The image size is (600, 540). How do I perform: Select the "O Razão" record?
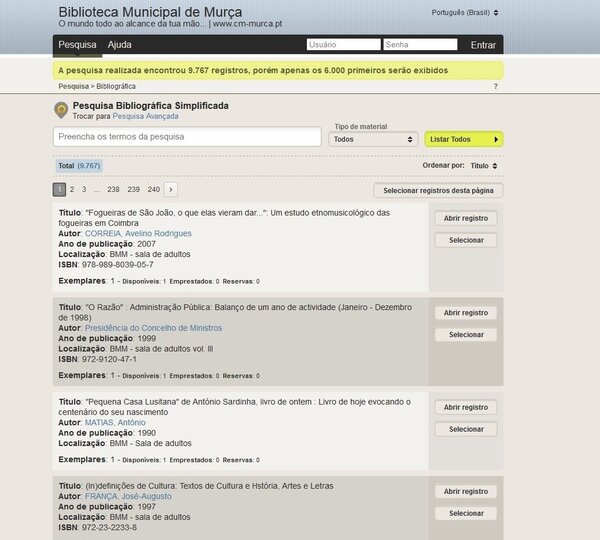[x=465, y=335]
